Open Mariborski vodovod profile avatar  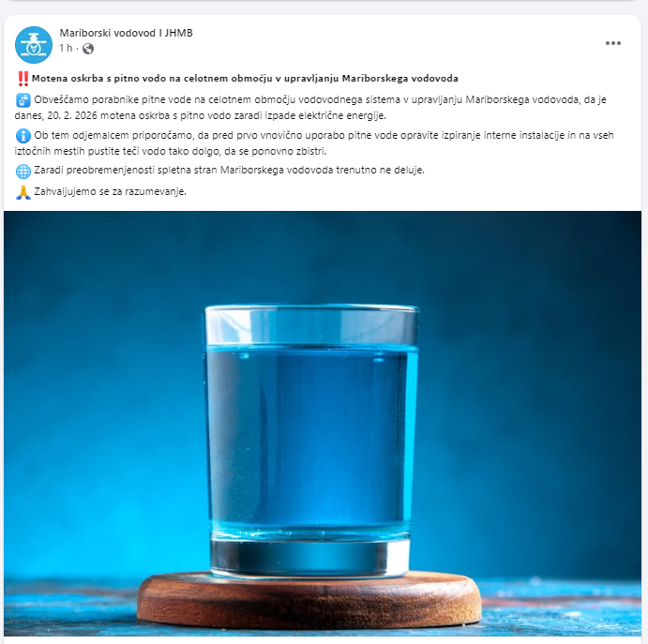[34, 45]
